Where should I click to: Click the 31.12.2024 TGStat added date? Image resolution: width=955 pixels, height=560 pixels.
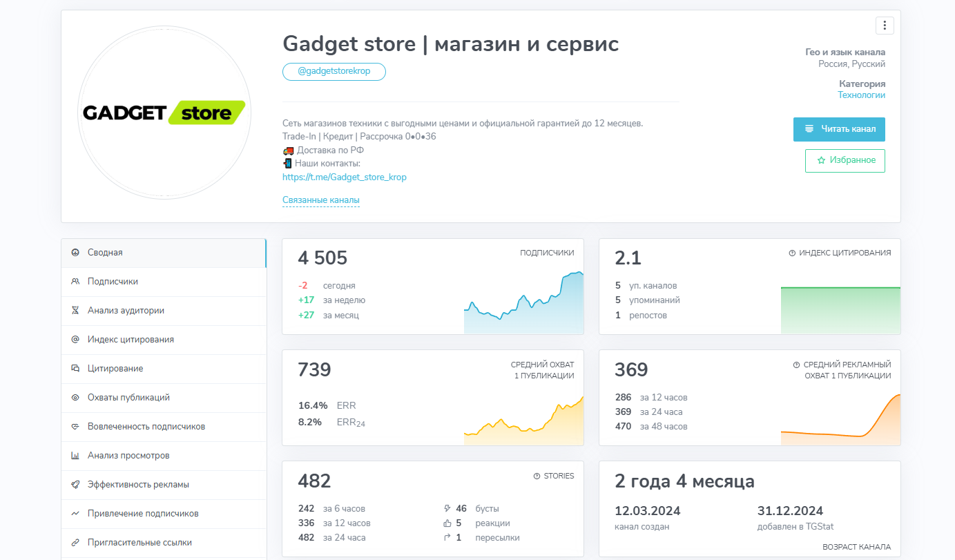(790, 511)
